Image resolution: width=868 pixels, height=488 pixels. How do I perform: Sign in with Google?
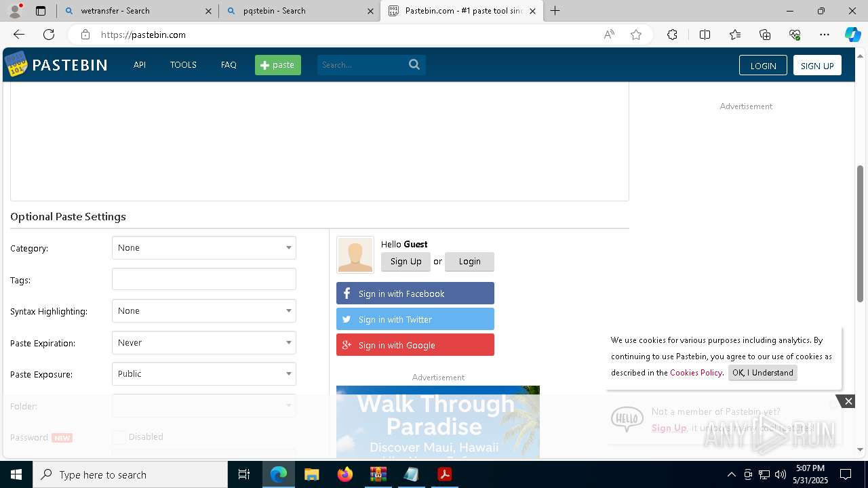click(x=415, y=345)
